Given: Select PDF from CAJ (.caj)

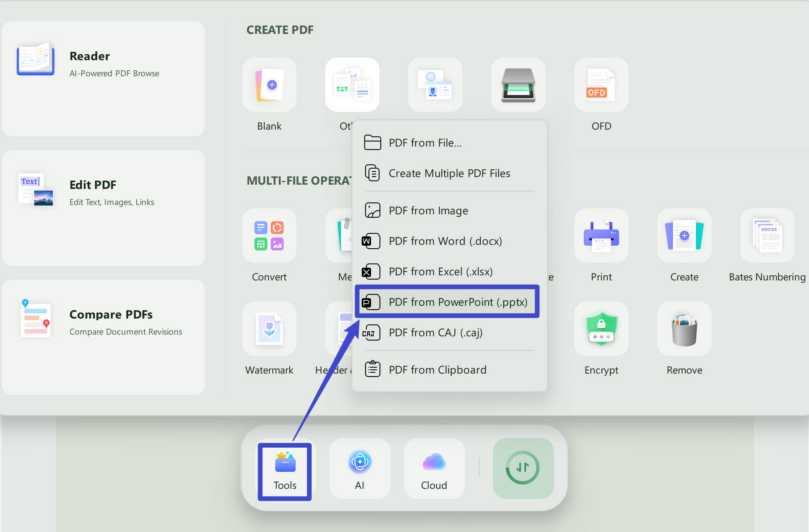Looking at the screenshot, I should point(450,332).
